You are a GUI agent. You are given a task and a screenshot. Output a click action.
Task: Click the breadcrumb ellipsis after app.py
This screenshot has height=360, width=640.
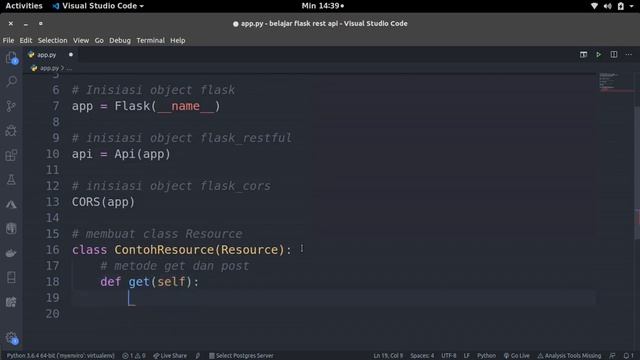[69, 68]
